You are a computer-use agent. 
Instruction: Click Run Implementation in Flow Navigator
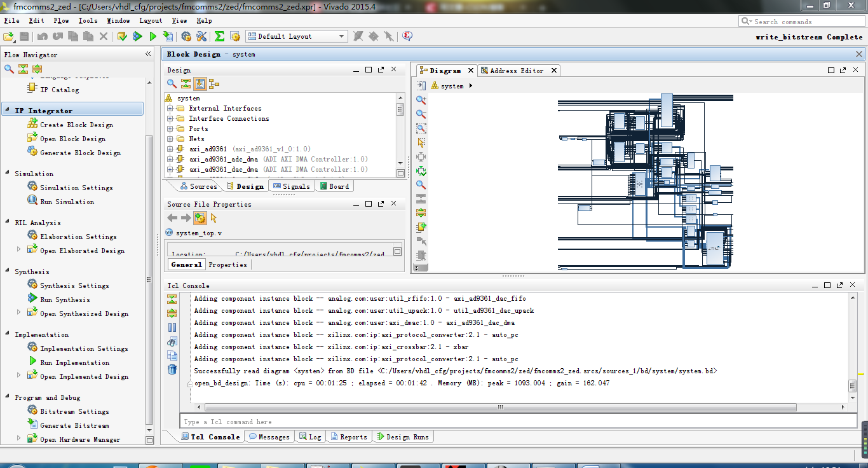[x=74, y=362]
